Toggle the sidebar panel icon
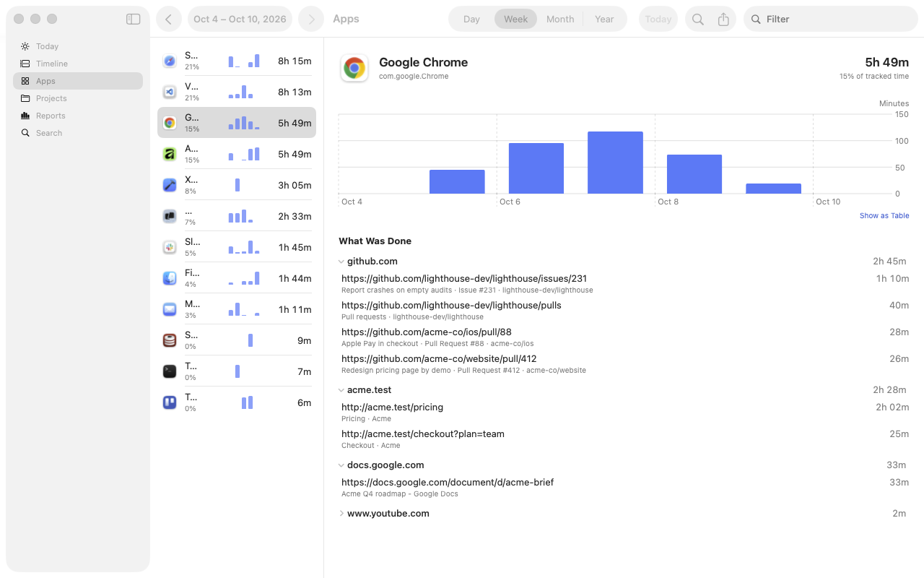 (x=133, y=19)
